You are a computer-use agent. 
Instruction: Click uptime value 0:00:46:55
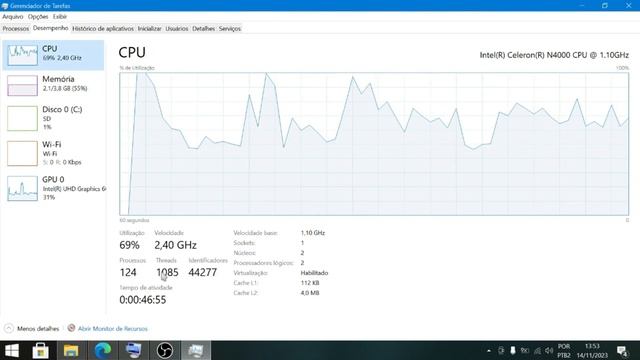click(x=142, y=300)
